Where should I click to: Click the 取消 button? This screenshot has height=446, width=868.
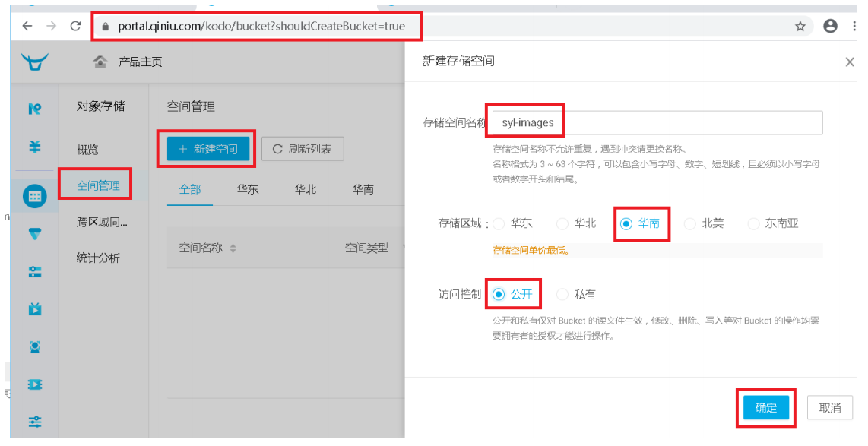coord(830,408)
